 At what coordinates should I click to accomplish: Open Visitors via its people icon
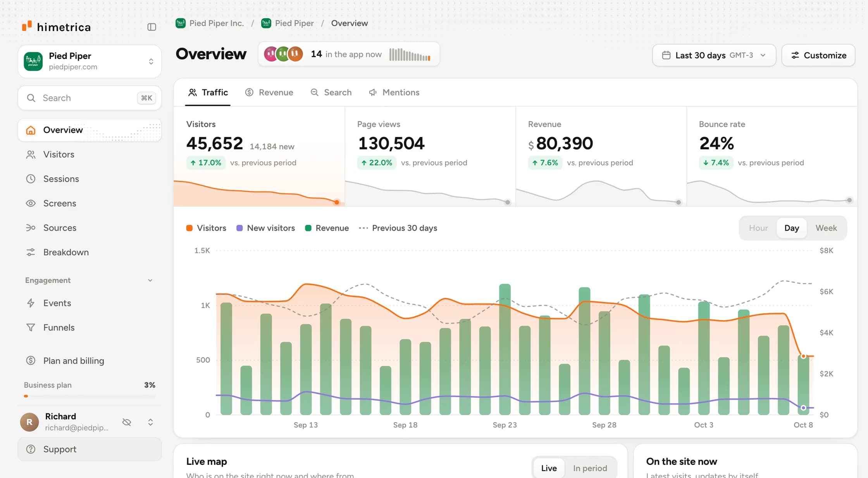point(31,154)
